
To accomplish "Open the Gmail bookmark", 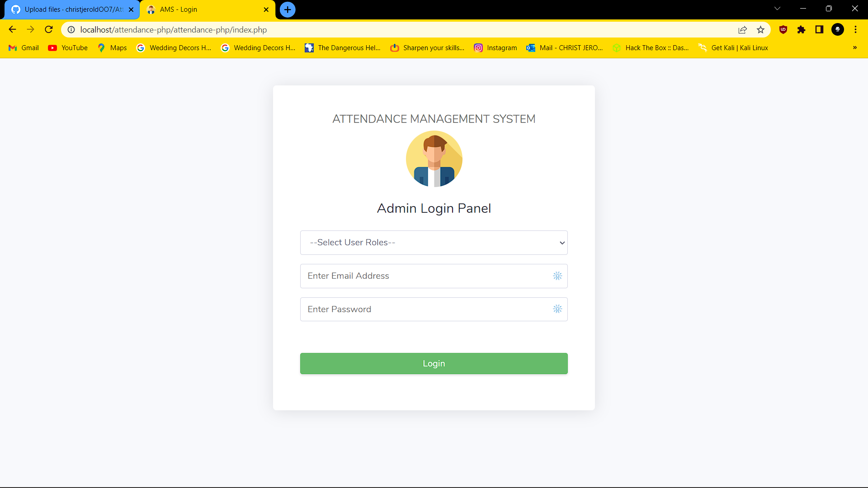I will pyautogui.click(x=23, y=47).
